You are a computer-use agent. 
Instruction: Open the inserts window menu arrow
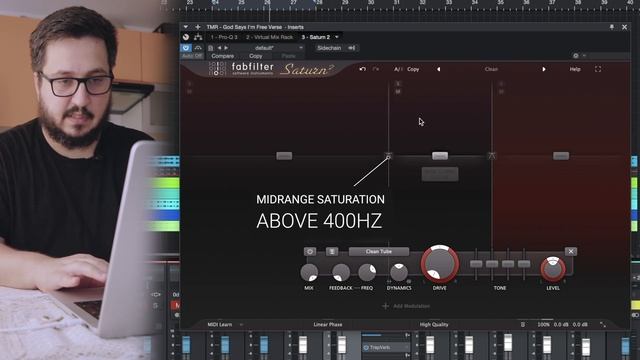tap(186, 27)
